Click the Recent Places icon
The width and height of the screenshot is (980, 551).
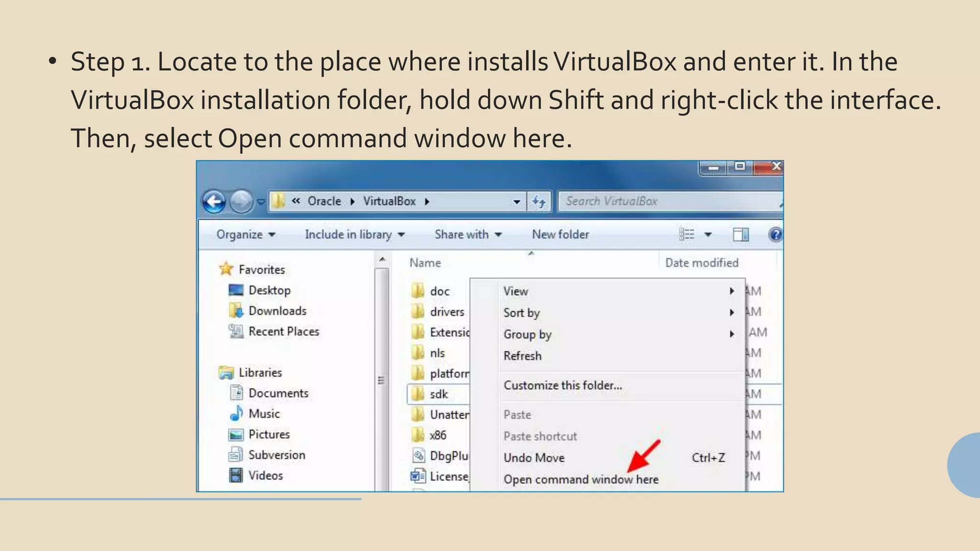click(x=236, y=331)
